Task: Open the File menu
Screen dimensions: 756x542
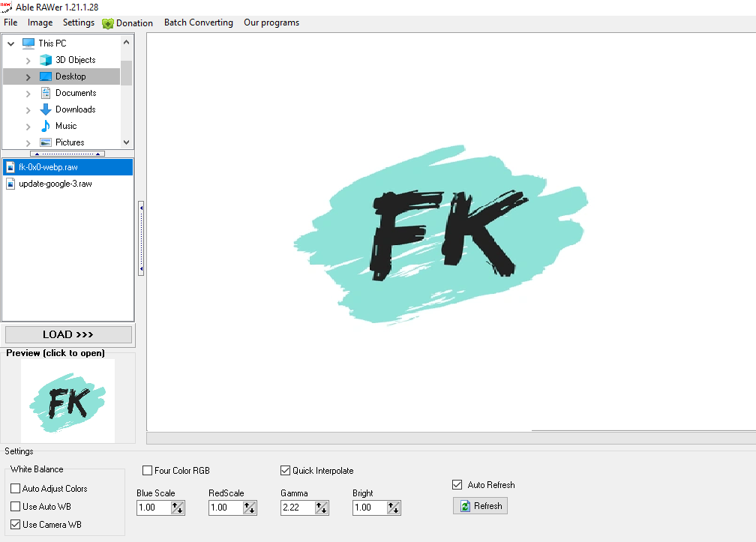Action: pyautogui.click(x=10, y=22)
